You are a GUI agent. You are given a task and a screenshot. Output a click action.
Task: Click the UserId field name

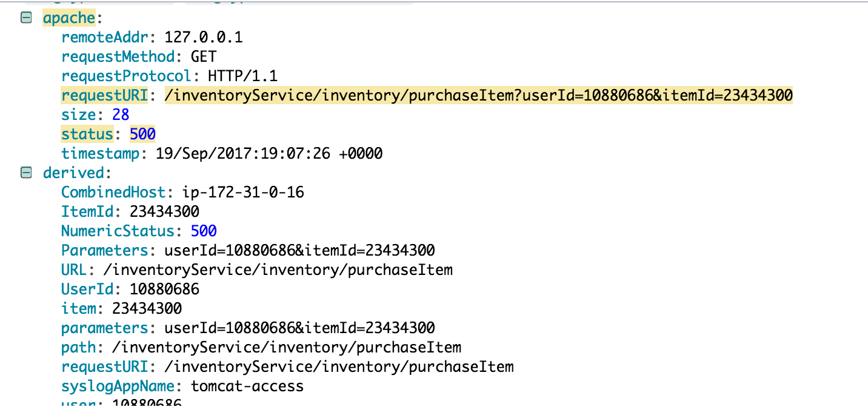point(87,290)
